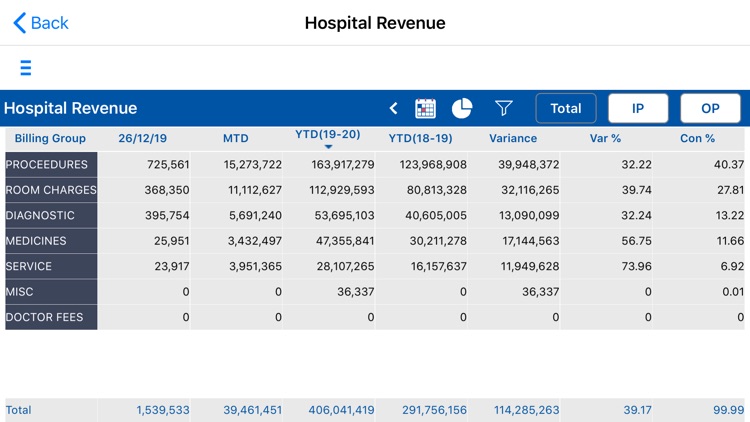Click the Var % column header

(x=606, y=138)
